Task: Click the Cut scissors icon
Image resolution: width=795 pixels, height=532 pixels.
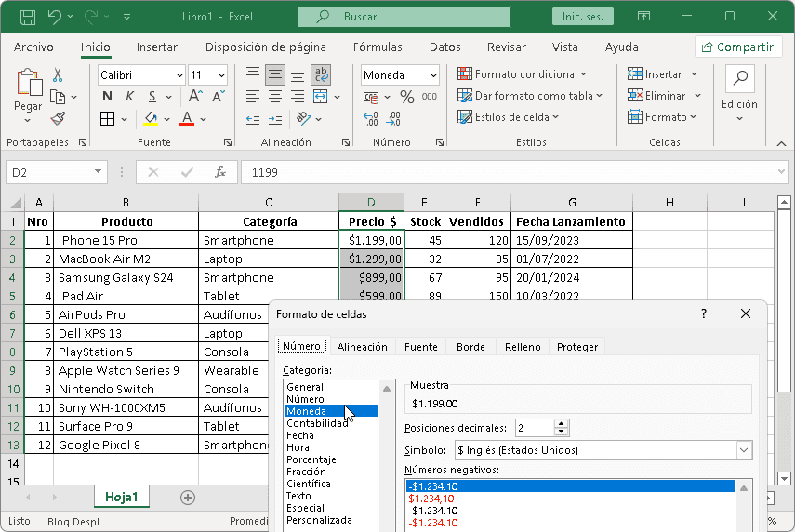Action: pos(58,75)
